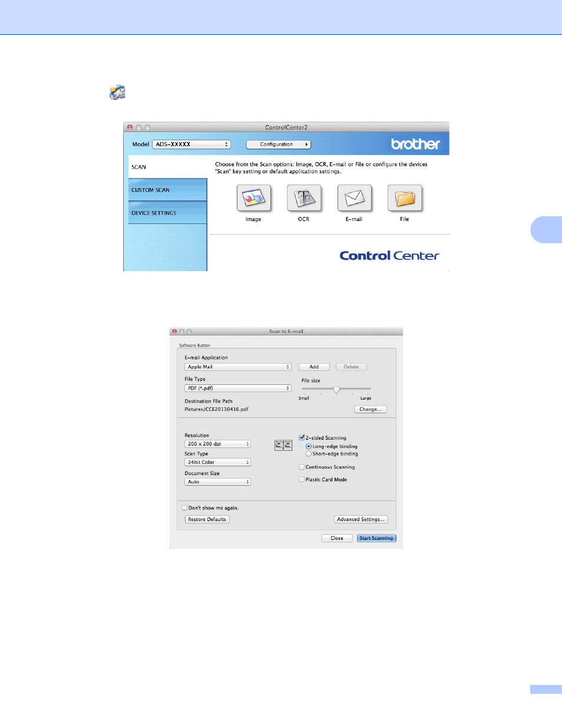Click the Control Center logo text
The image size is (562, 728).
389,256
